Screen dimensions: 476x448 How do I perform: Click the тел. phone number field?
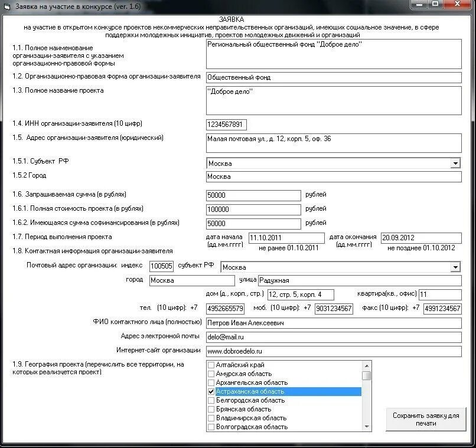tap(225, 309)
